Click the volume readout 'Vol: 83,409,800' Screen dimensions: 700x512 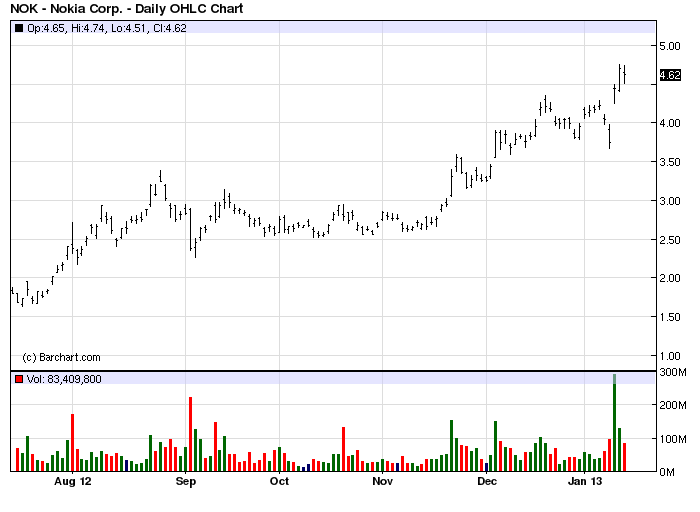(x=64, y=379)
